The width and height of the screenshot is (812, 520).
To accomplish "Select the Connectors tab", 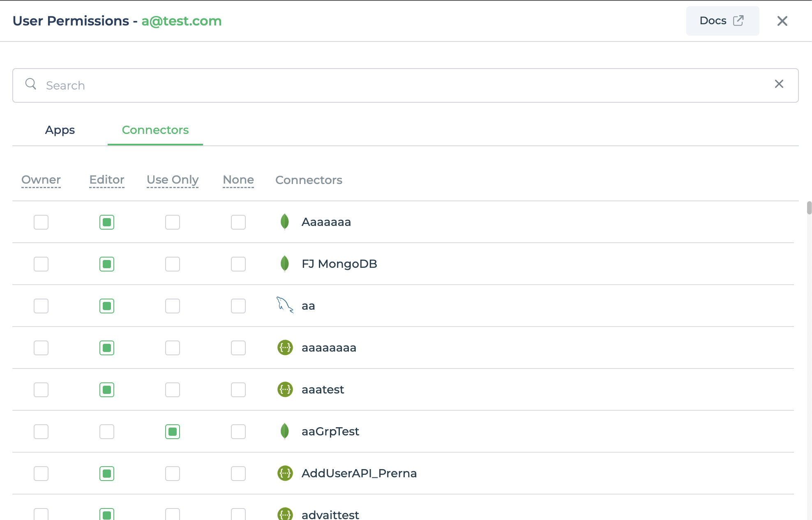I will 155,130.
